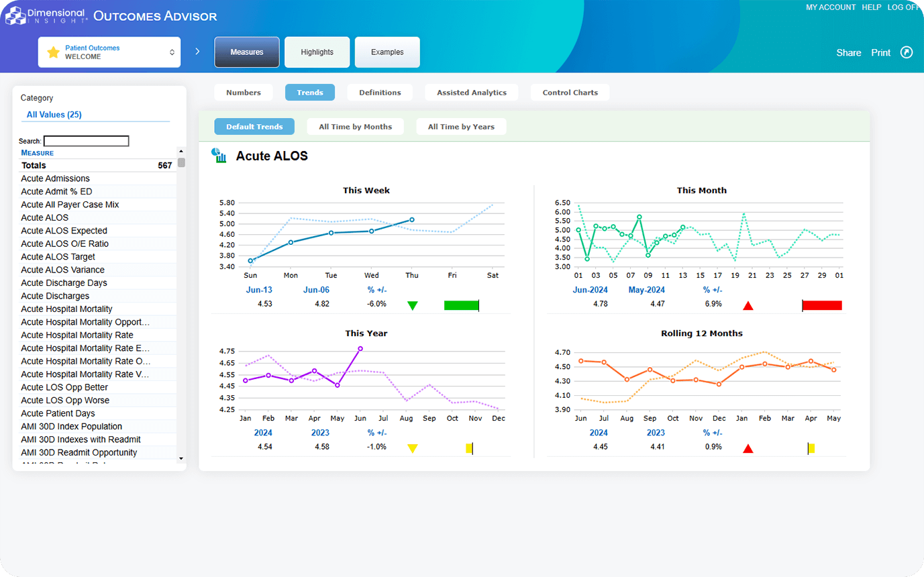
Task: Open the Assisted Analytics tab
Action: 471,93
